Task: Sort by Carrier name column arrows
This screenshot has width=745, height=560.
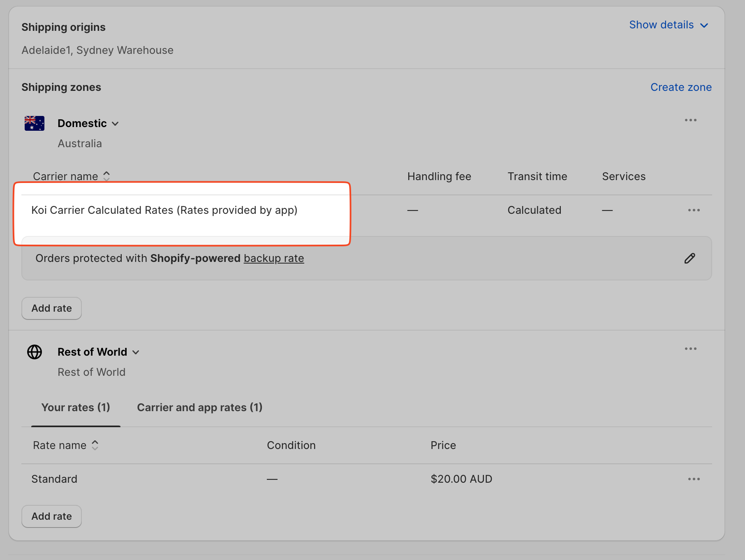Action: 106,176
